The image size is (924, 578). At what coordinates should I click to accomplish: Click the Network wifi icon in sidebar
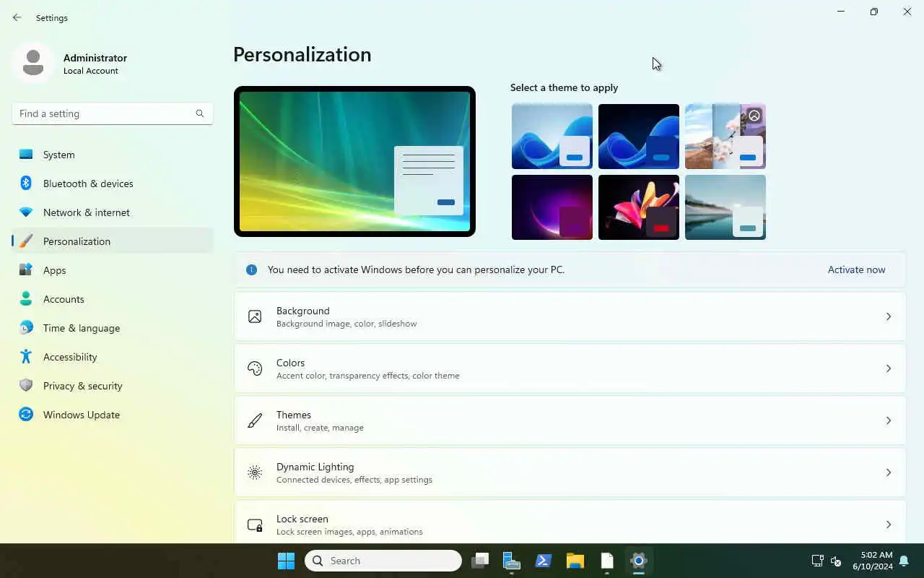click(26, 212)
